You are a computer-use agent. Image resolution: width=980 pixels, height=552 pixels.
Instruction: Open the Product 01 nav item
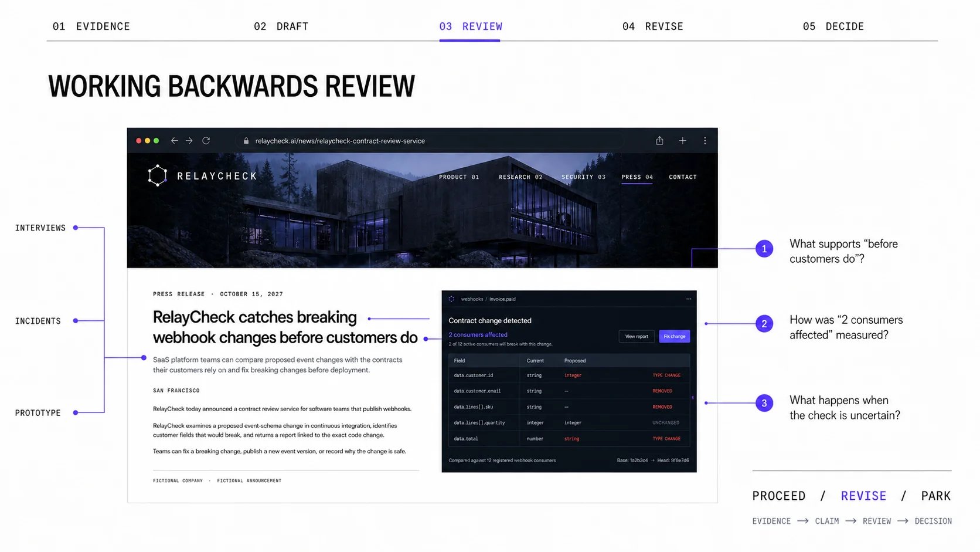[459, 177]
